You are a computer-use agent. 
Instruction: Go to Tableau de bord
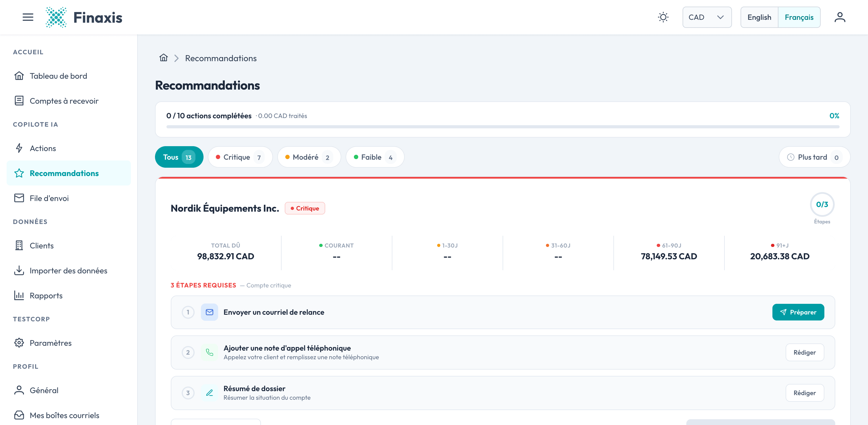69,76
